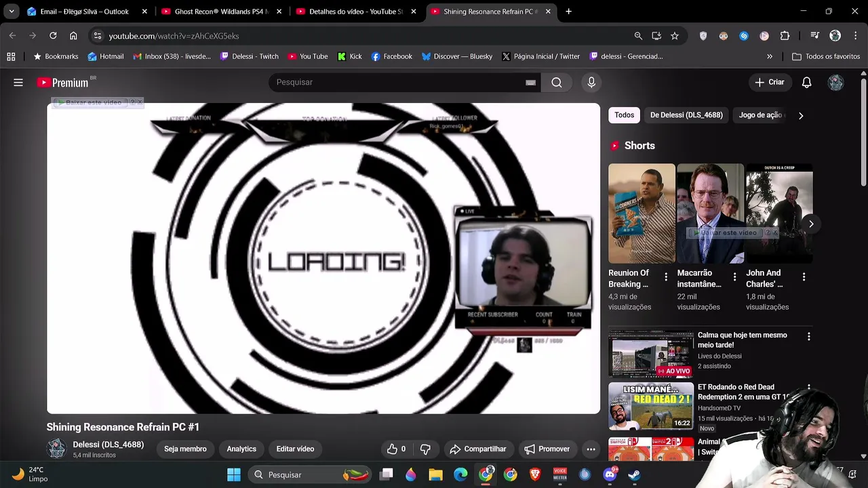Viewport: 868px width, 488px height.
Task: Install YouTube as app from address bar
Action: pos(656,36)
